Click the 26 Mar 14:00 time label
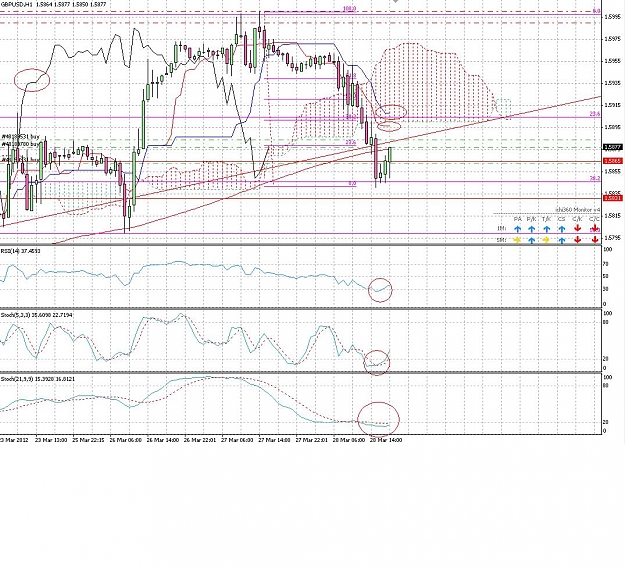 click(163, 440)
